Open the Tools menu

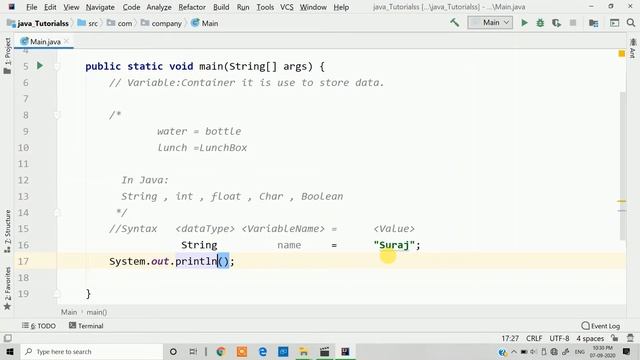(265, 7)
